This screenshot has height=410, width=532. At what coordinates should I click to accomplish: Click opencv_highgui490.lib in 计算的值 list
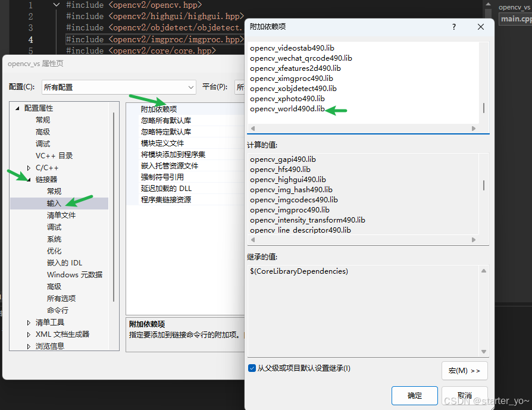287,180
